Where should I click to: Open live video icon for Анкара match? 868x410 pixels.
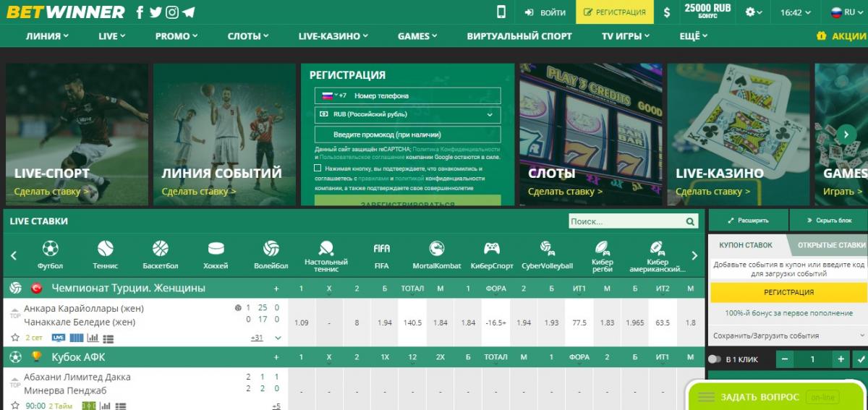(59, 338)
